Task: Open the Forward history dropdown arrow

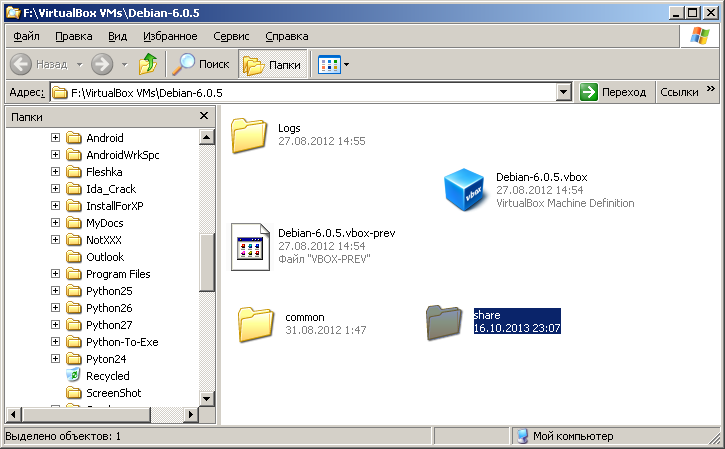Action: tap(124, 65)
